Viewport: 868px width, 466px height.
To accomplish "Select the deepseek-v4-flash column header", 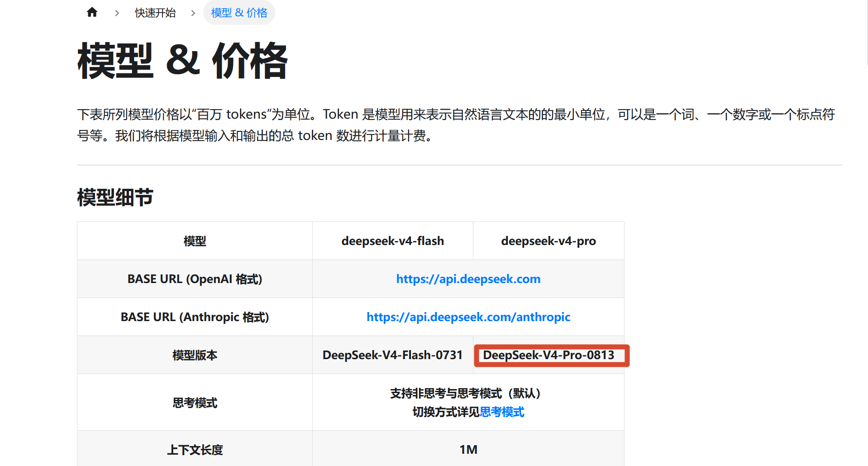I will [393, 241].
